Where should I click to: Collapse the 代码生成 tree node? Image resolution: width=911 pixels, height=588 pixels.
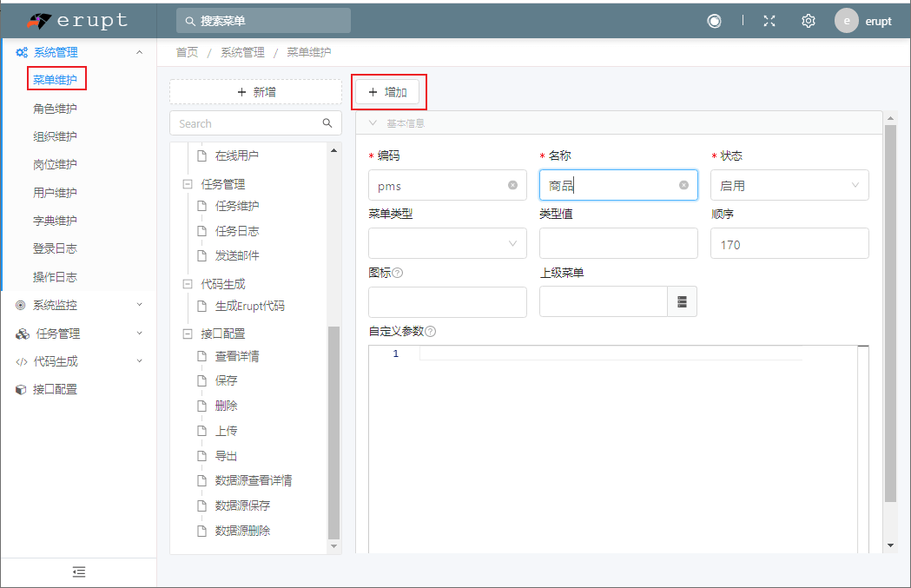coord(188,284)
